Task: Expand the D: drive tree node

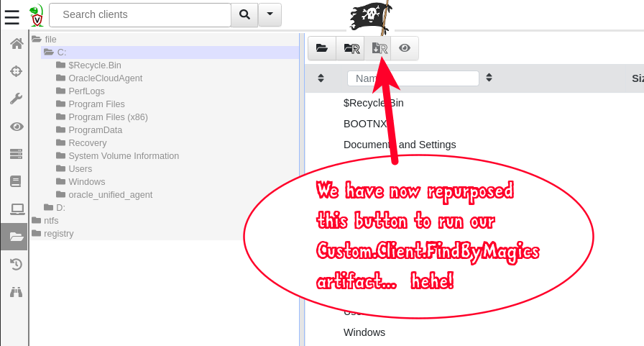Action: point(60,208)
